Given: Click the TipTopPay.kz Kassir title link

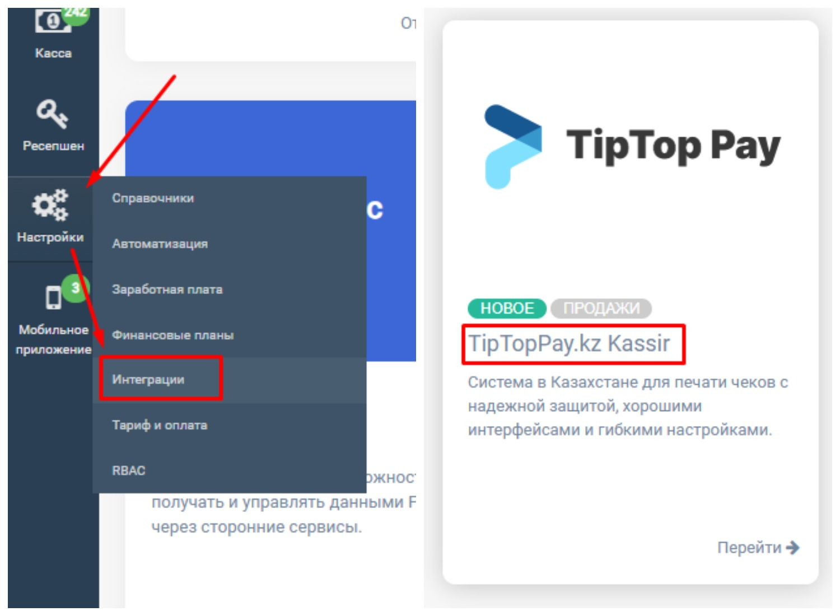Looking at the screenshot, I should pyautogui.click(x=568, y=343).
